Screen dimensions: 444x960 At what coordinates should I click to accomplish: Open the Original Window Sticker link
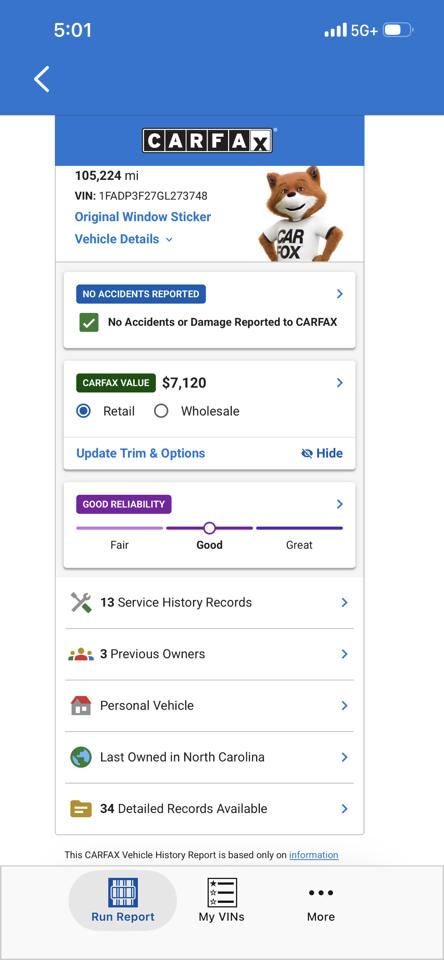143,217
